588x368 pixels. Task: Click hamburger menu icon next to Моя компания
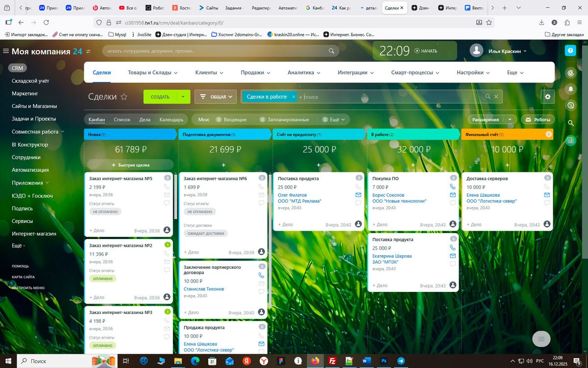pos(6,51)
